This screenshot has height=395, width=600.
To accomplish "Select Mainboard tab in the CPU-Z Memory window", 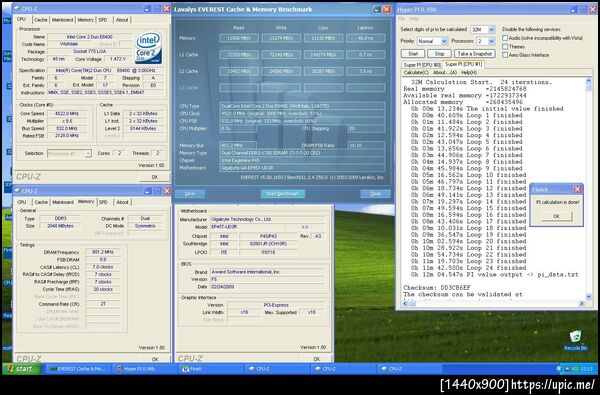I will [63, 202].
